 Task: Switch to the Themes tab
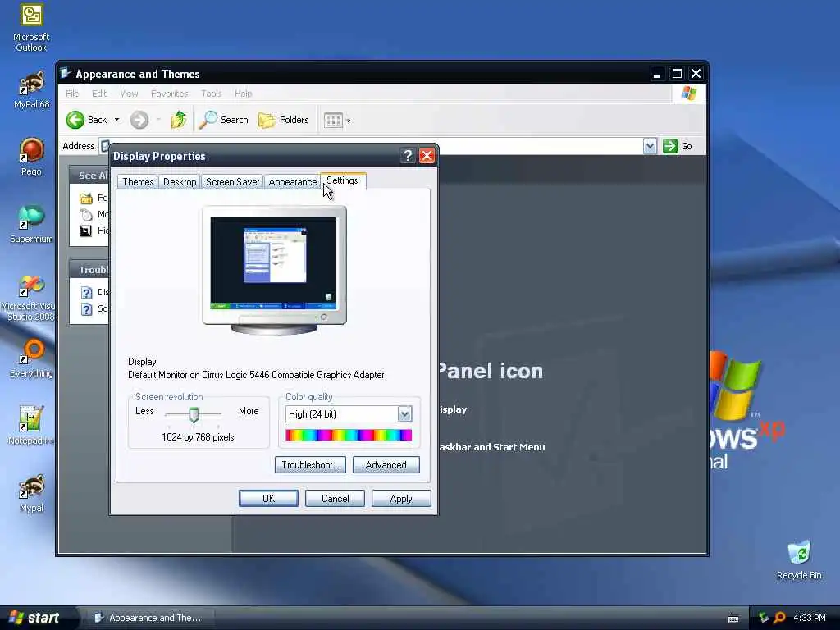(138, 182)
